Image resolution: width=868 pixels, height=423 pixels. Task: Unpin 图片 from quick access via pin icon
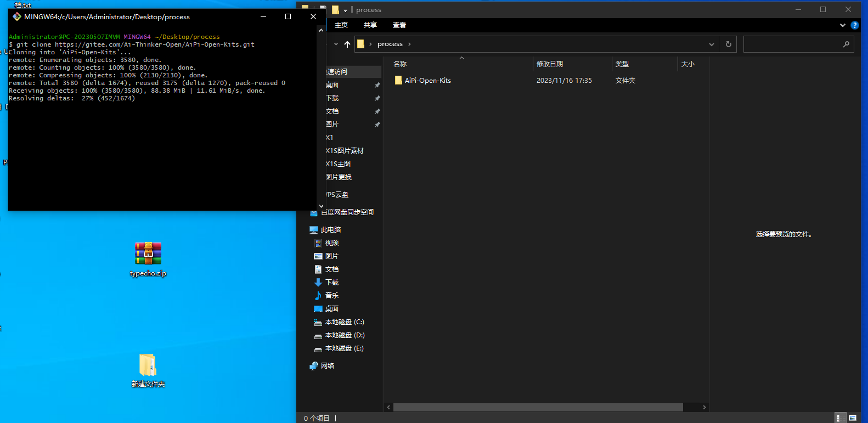click(x=377, y=125)
